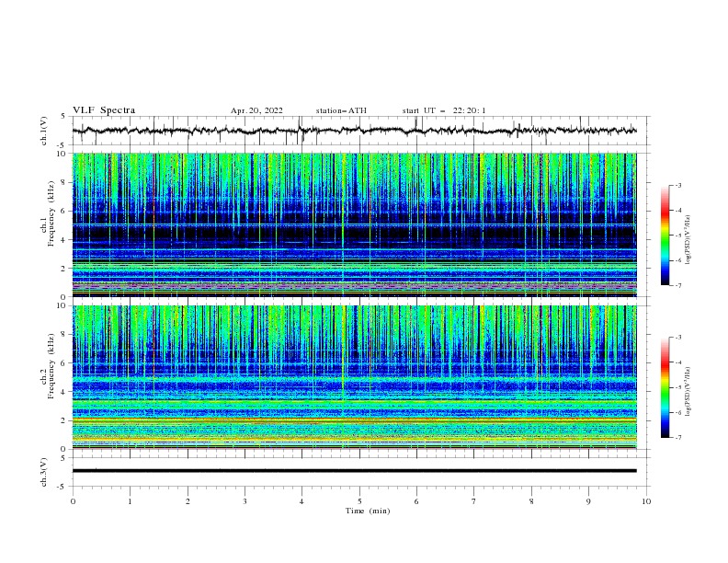This screenshot has height=563, width=728.
Task: Click the "-3" label on upper color bar
Action: 677,185
